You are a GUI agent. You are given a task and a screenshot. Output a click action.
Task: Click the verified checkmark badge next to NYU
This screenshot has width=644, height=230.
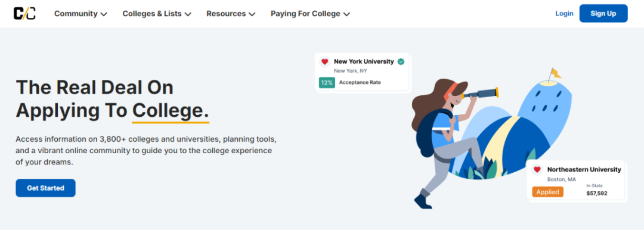click(401, 61)
